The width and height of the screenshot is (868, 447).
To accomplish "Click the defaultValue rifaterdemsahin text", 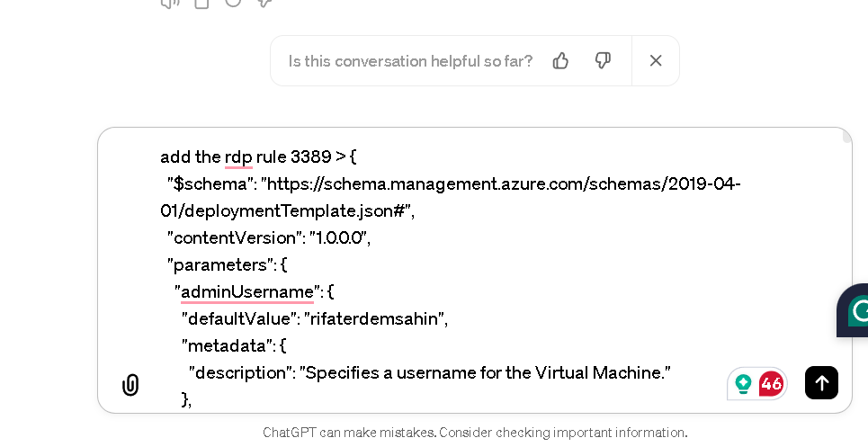I will [315, 318].
